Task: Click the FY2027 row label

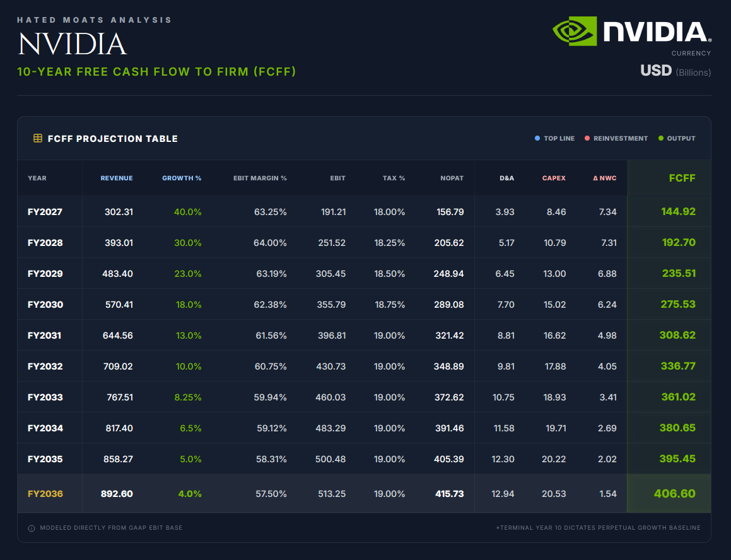Action: pos(45,212)
